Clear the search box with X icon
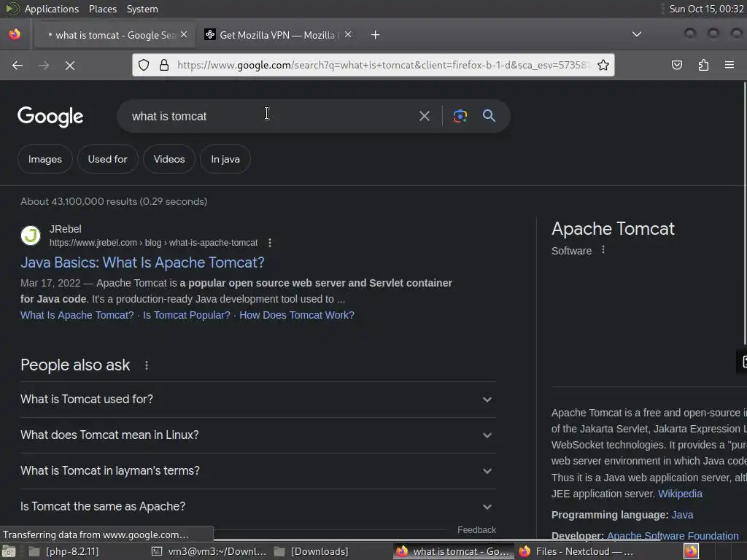Screen dimensions: 747x560 [425, 116]
